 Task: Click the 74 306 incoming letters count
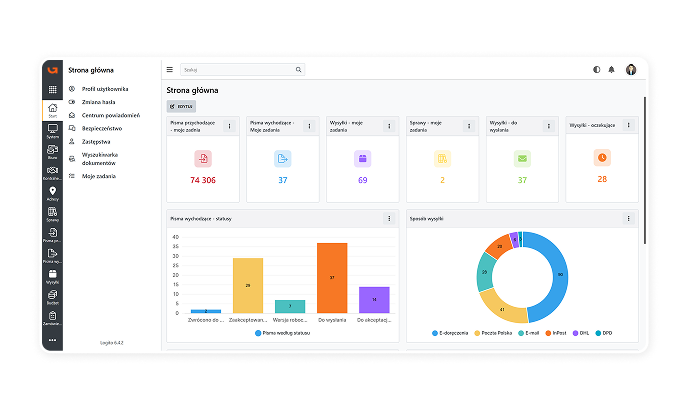point(203,180)
